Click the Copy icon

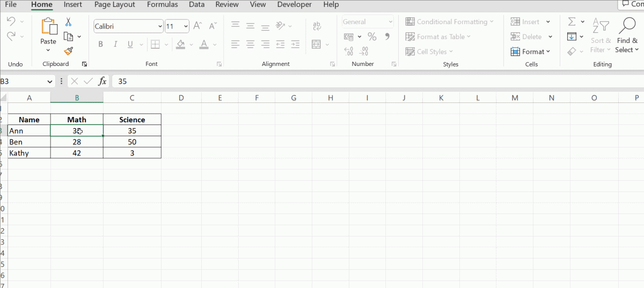pos(68,36)
